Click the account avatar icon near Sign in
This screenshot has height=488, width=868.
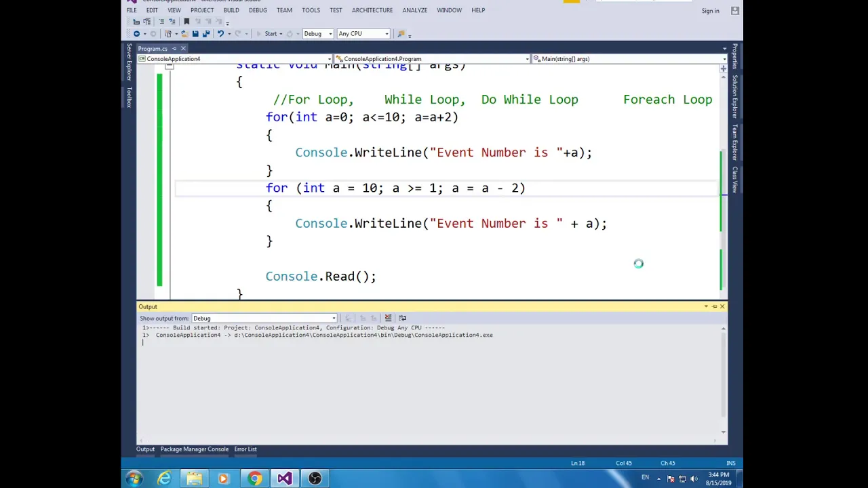(734, 10)
